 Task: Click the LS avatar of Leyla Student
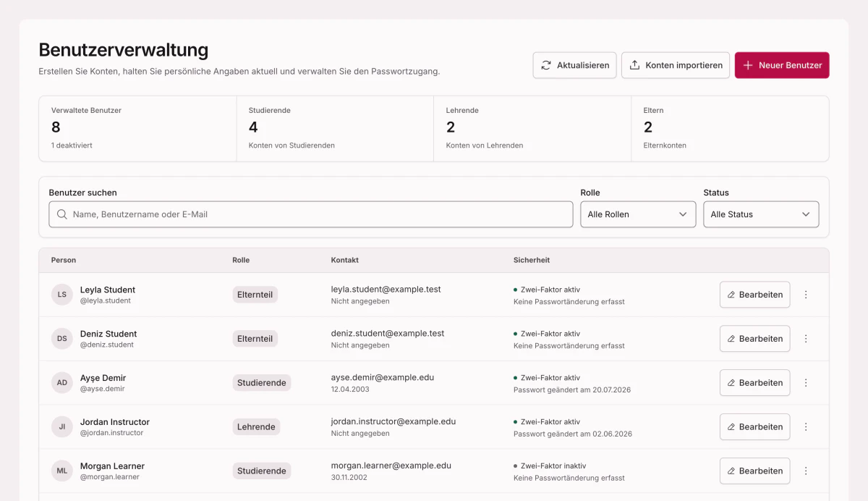click(x=62, y=295)
